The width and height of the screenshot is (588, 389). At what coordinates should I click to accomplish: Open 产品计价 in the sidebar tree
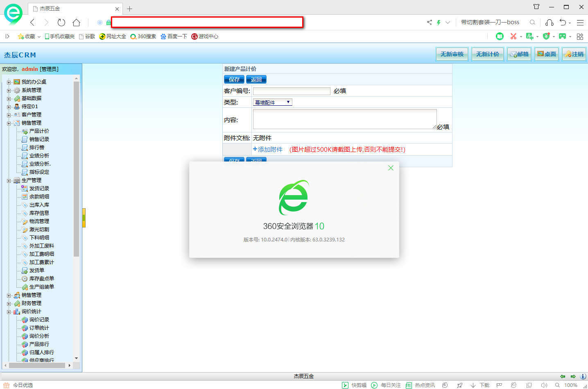39,131
